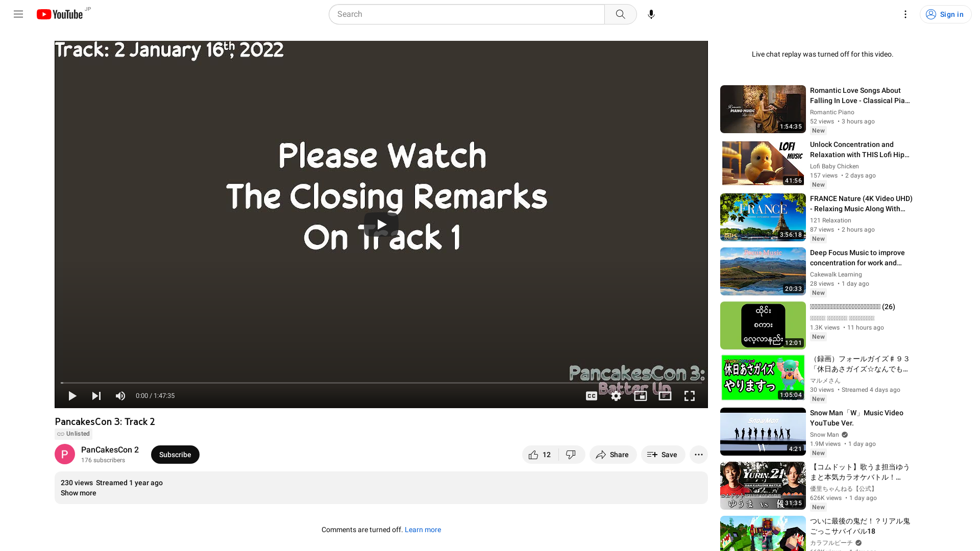Open more actions ellipsis menu
The image size is (980, 551).
(699, 455)
